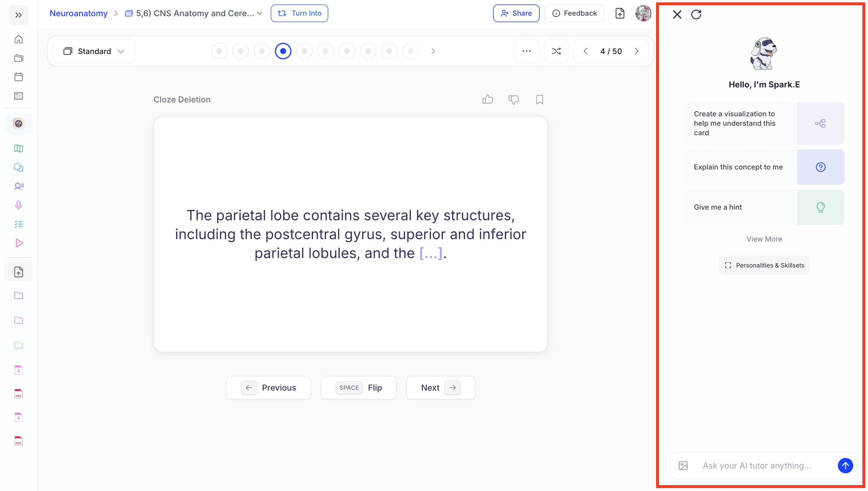Select the first card progress dot
This screenshot has height=491, width=868.
219,51
